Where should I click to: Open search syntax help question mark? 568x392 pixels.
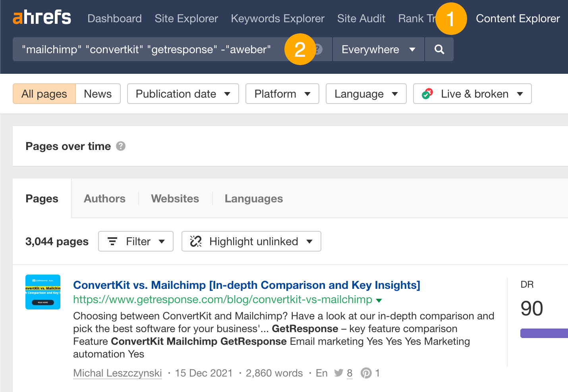coord(319,49)
